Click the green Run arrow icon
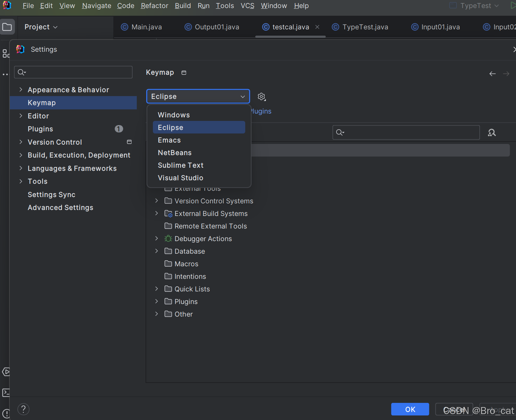 pyautogui.click(x=513, y=6)
